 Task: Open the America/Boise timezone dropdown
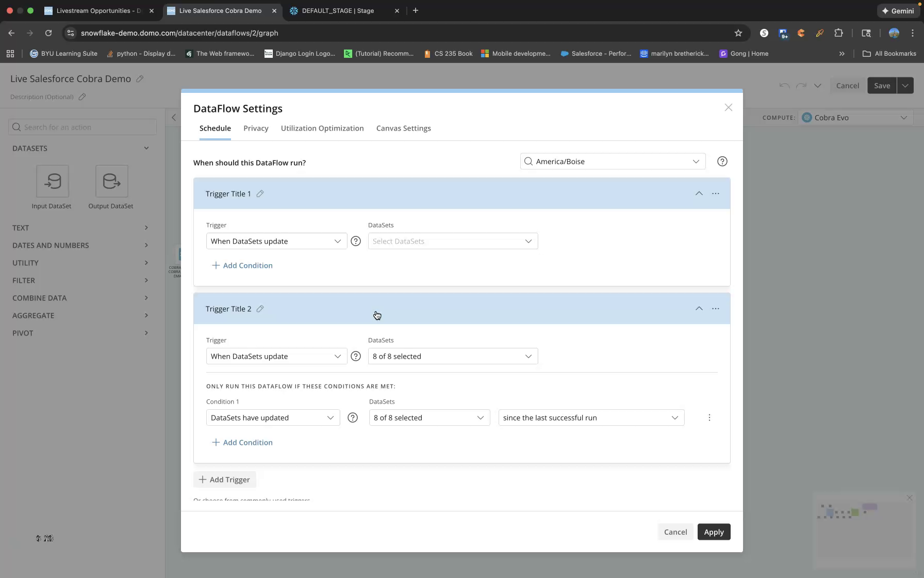point(613,161)
